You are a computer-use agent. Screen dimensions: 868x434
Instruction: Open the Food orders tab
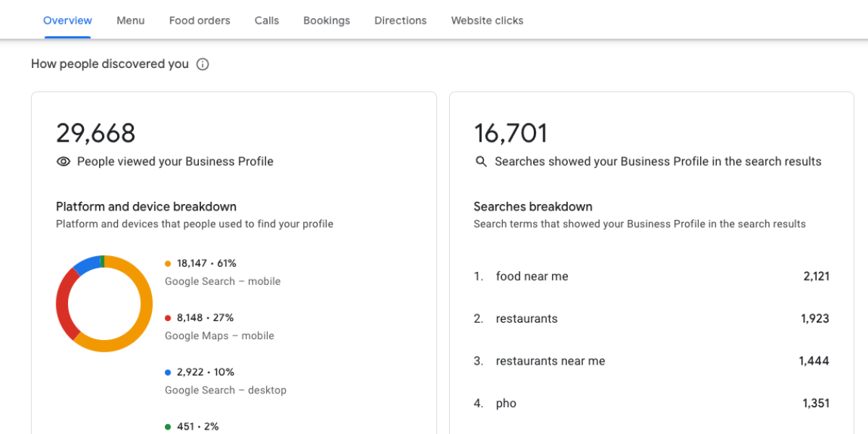(x=200, y=20)
